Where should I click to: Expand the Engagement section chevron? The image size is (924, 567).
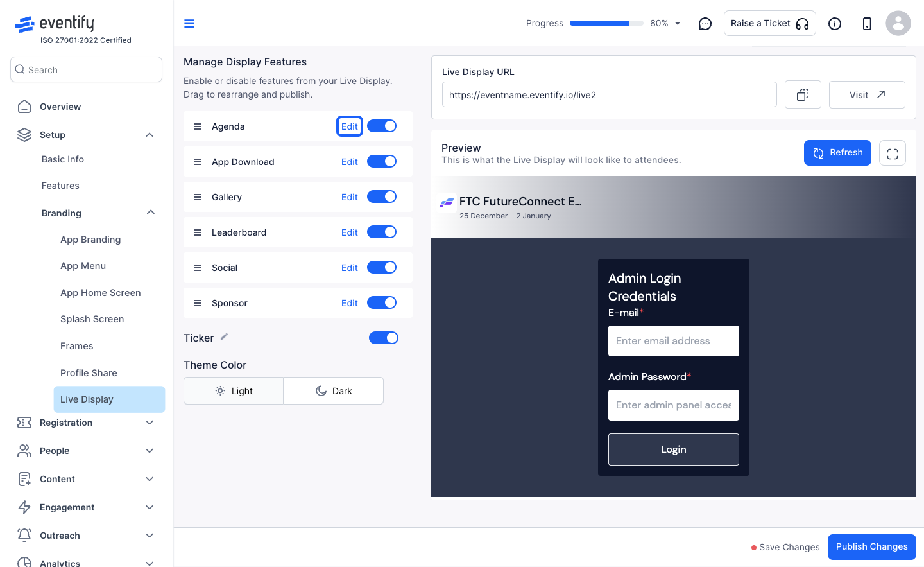click(x=150, y=507)
